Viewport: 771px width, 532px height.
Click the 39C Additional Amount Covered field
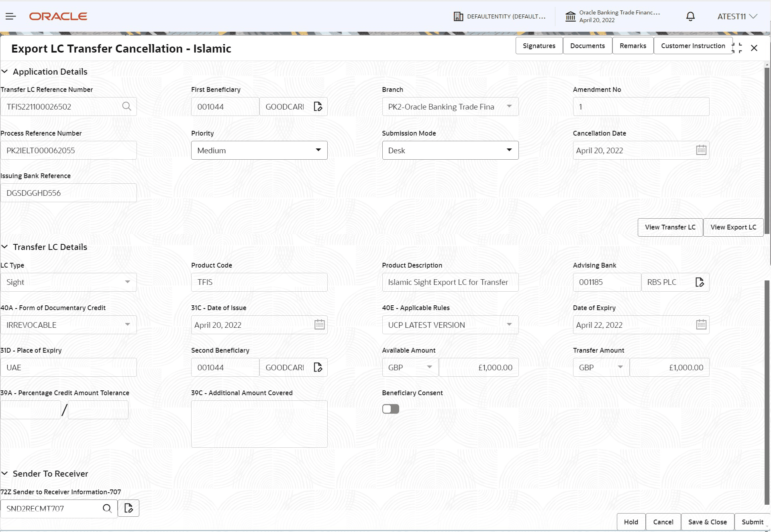(x=259, y=424)
